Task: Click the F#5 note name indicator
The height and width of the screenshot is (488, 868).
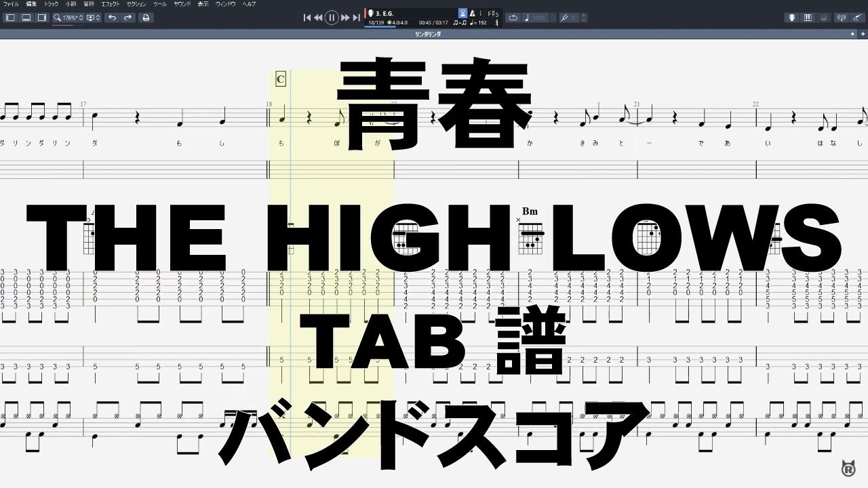Action: coord(494,14)
